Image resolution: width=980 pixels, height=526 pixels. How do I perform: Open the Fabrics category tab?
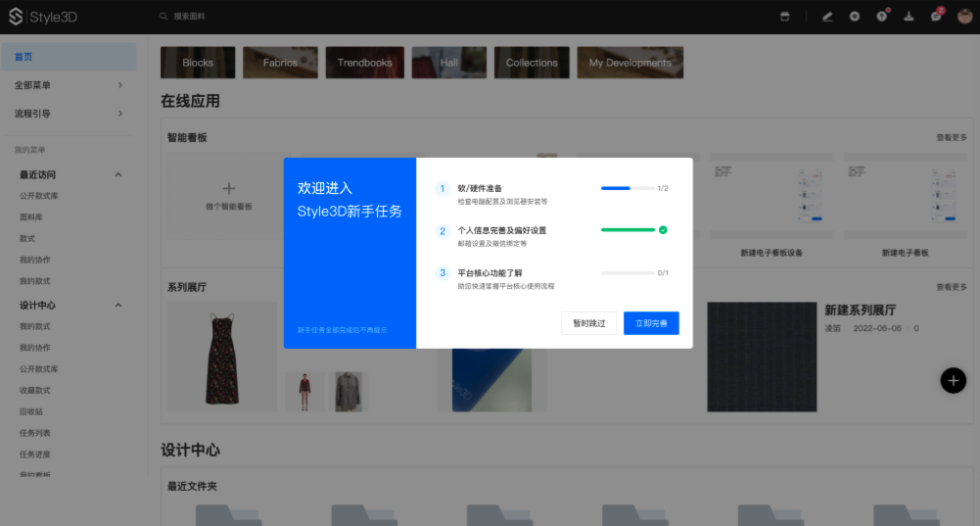[280, 63]
